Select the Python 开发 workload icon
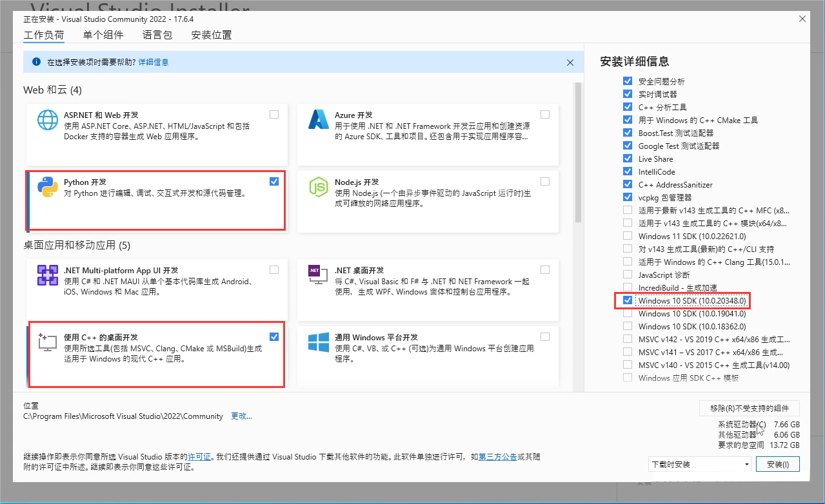The image size is (825, 504). [47, 185]
